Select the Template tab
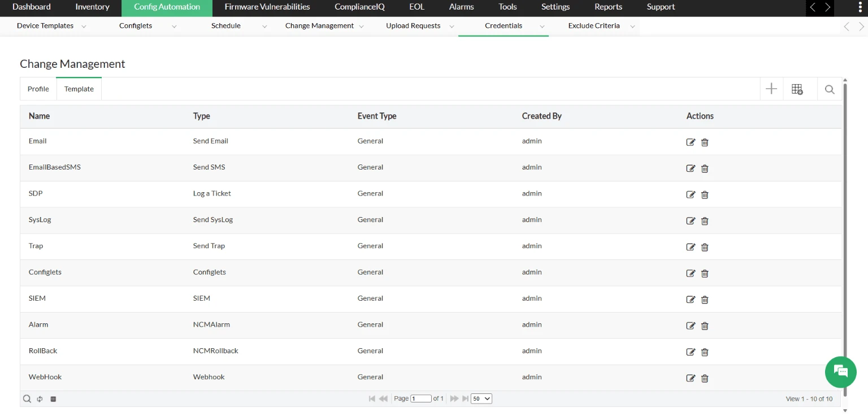Viewport: 868px width, 416px height. point(79,89)
